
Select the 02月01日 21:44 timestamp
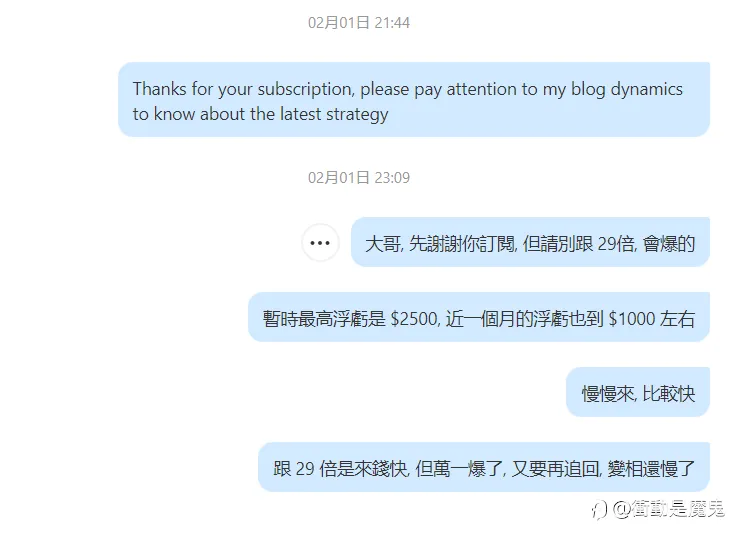[359, 22]
